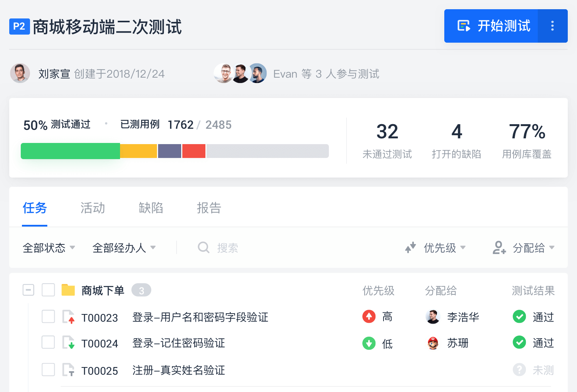577x392 pixels.
Task: Click 李浩华's avatar in T00023 row
Action: click(x=433, y=317)
